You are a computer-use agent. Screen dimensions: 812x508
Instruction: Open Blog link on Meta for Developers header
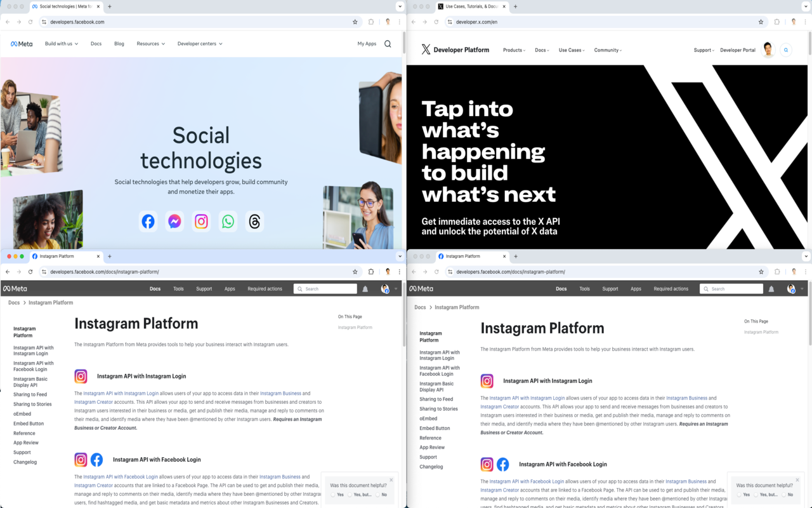click(119, 44)
